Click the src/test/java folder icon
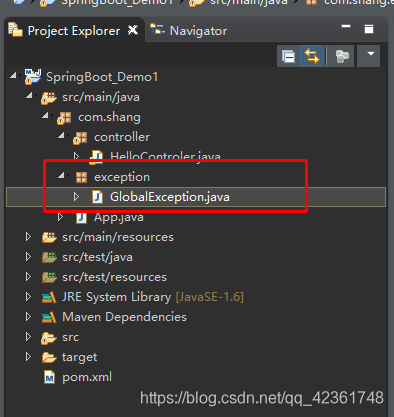 (49, 257)
